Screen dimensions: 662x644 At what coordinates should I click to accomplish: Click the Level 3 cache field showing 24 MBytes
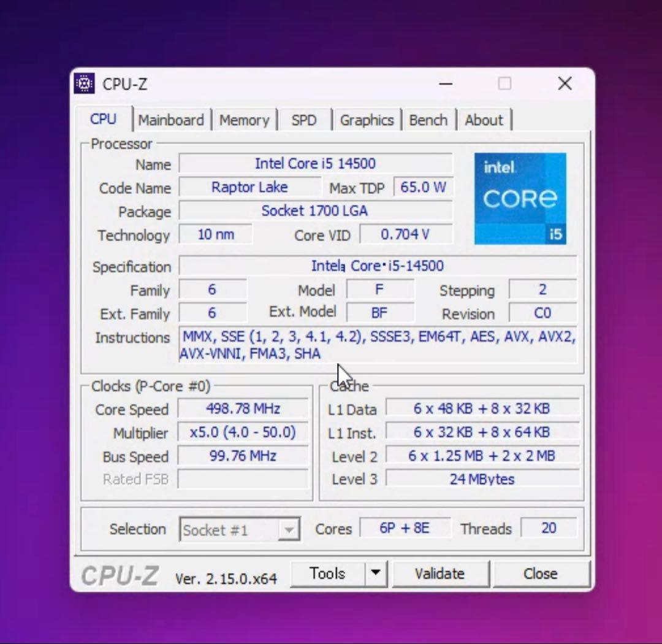point(482,479)
